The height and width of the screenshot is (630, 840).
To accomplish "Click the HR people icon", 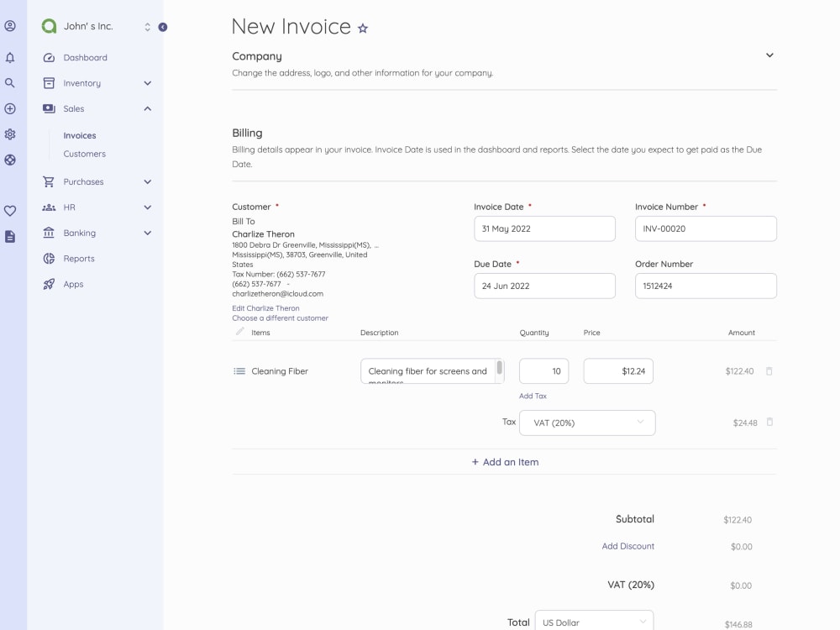I will 49,207.
